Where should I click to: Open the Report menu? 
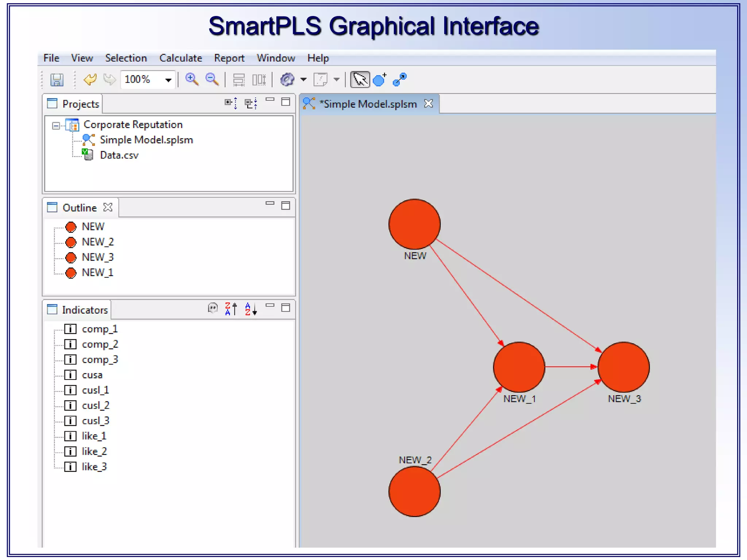pyautogui.click(x=229, y=58)
